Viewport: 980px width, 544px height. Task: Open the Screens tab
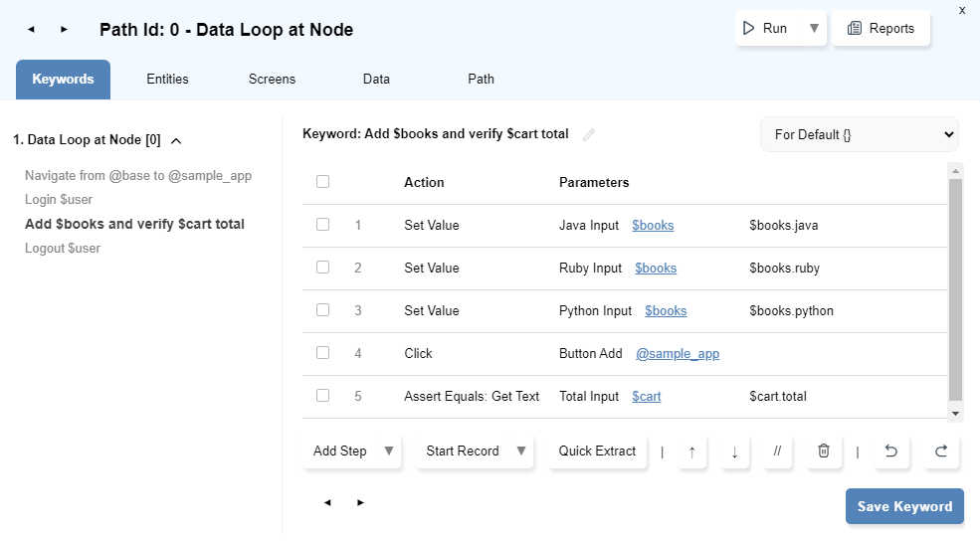pos(272,80)
